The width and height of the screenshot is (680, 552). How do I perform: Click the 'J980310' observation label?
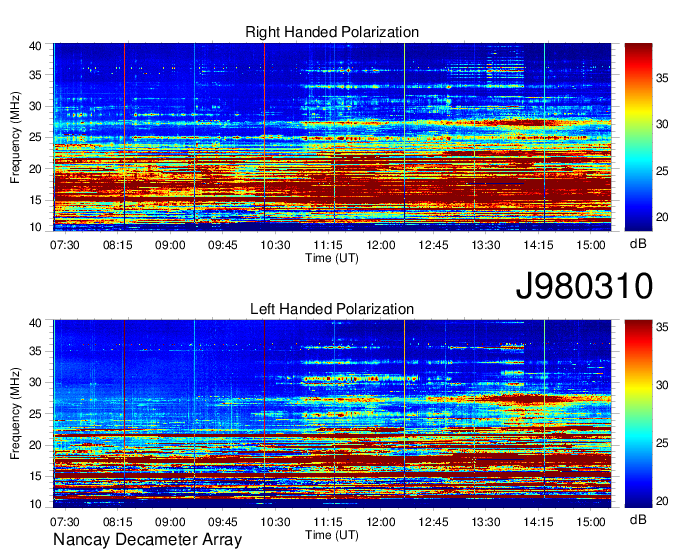click(x=584, y=286)
